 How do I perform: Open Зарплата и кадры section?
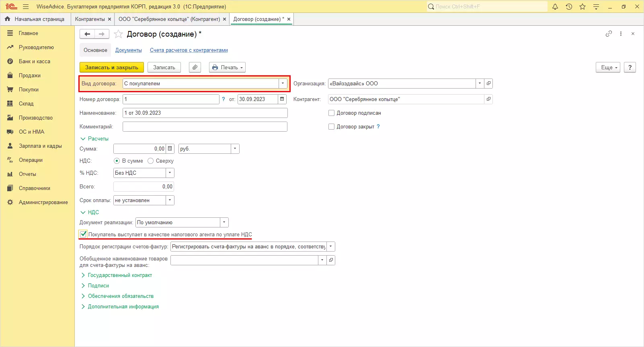tap(40, 146)
